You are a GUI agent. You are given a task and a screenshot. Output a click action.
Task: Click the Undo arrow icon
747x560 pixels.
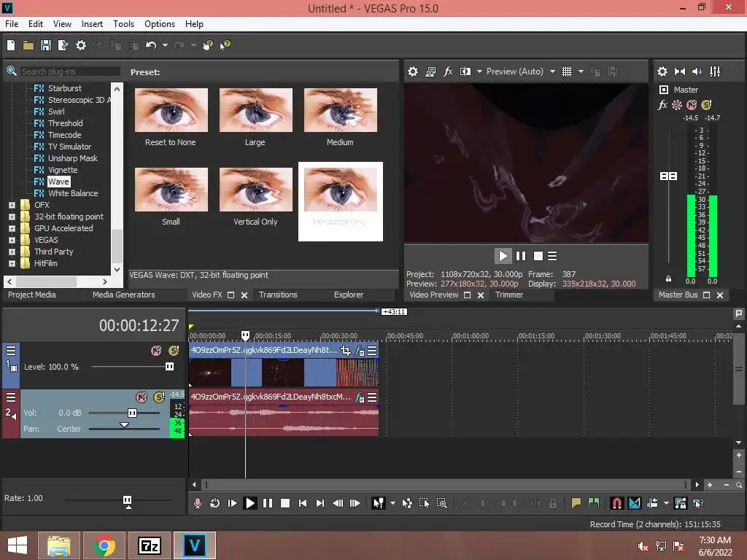pyautogui.click(x=151, y=45)
